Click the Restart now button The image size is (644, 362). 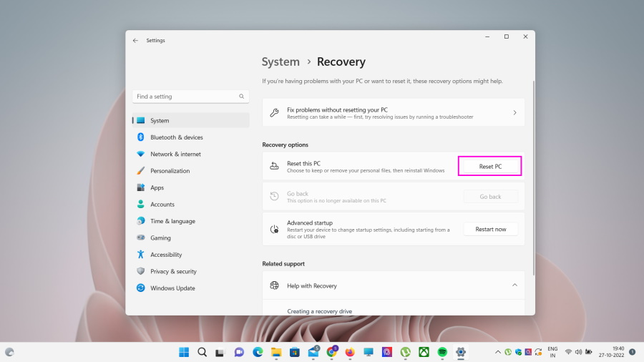[x=490, y=230]
